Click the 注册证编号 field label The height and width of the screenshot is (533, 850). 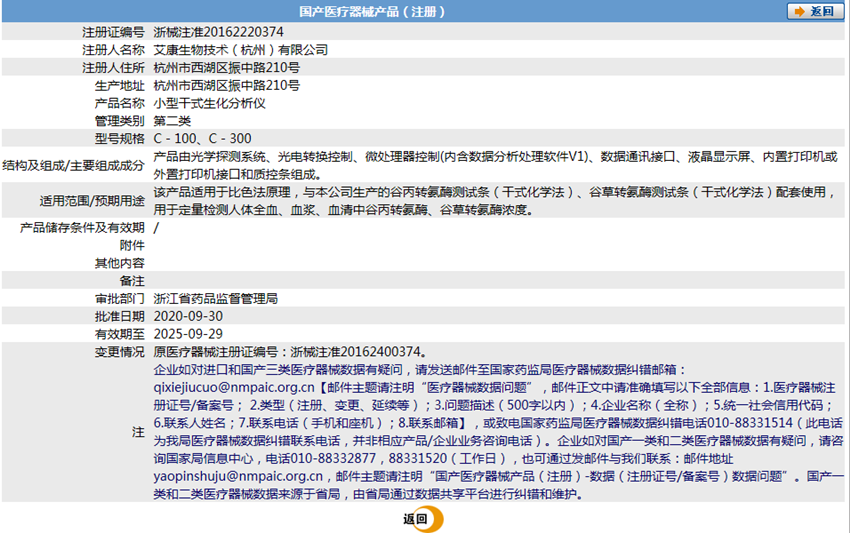point(113,32)
